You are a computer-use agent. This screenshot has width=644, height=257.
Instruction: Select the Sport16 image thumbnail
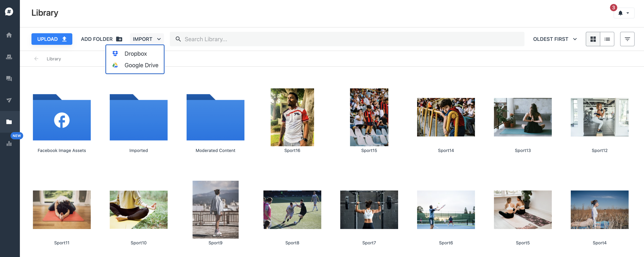point(292,117)
